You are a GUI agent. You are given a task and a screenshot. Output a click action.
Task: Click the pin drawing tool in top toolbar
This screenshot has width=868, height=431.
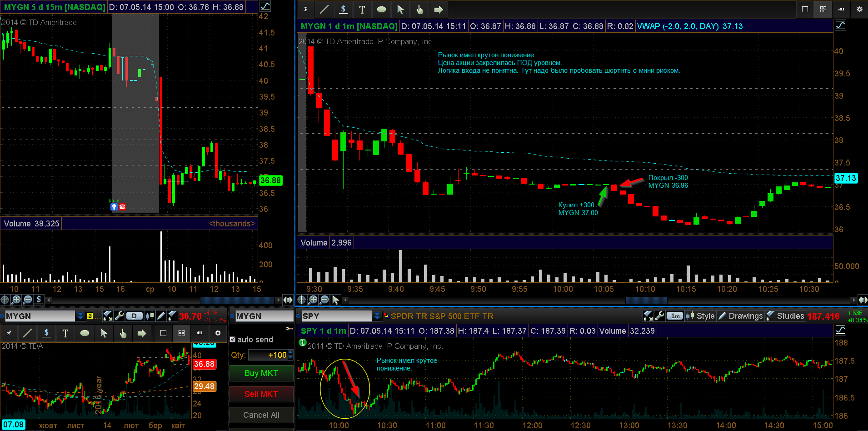[x=306, y=9]
